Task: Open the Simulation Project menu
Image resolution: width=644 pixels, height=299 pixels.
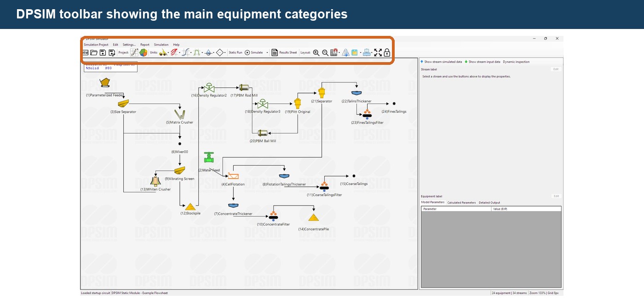Action: 96,45
